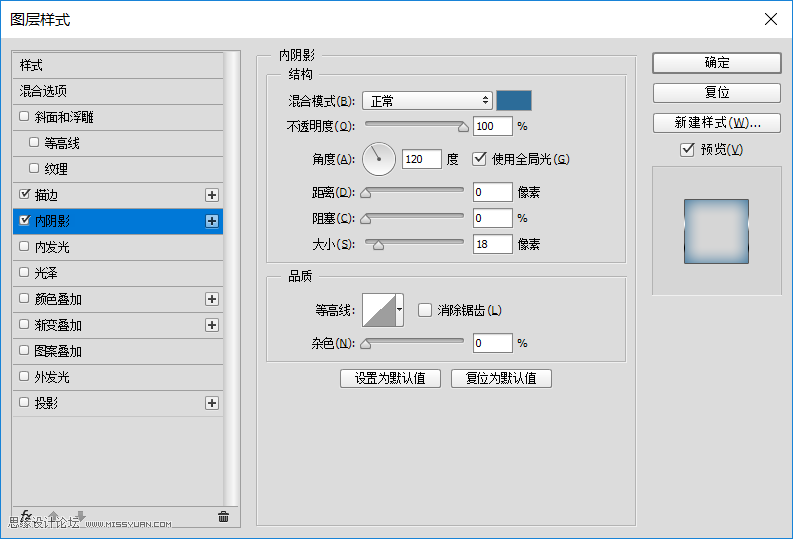Image resolution: width=793 pixels, height=539 pixels.
Task: Enable 消除锯齿 anti-aliasing checkbox
Action: (424, 310)
